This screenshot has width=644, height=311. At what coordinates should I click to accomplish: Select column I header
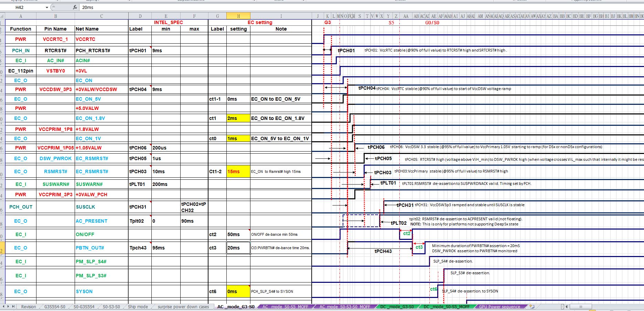pyautogui.click(x=281, y=16)
